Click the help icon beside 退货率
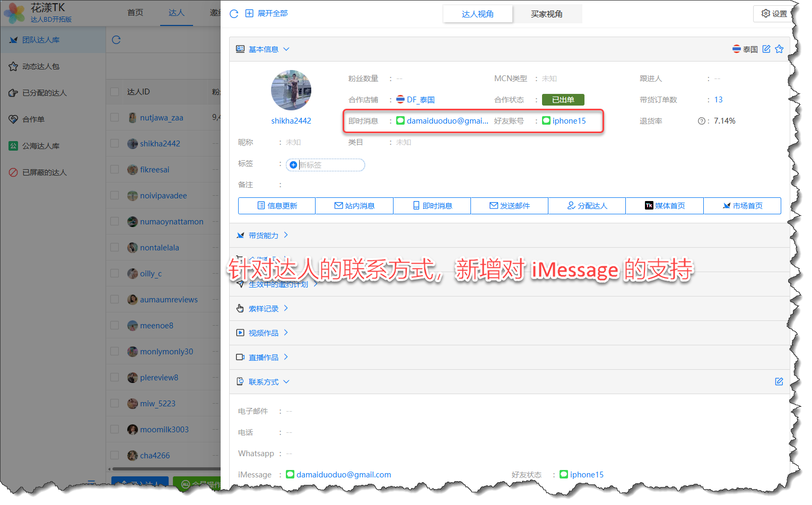 pyautogui.click(x=701, y=121)
